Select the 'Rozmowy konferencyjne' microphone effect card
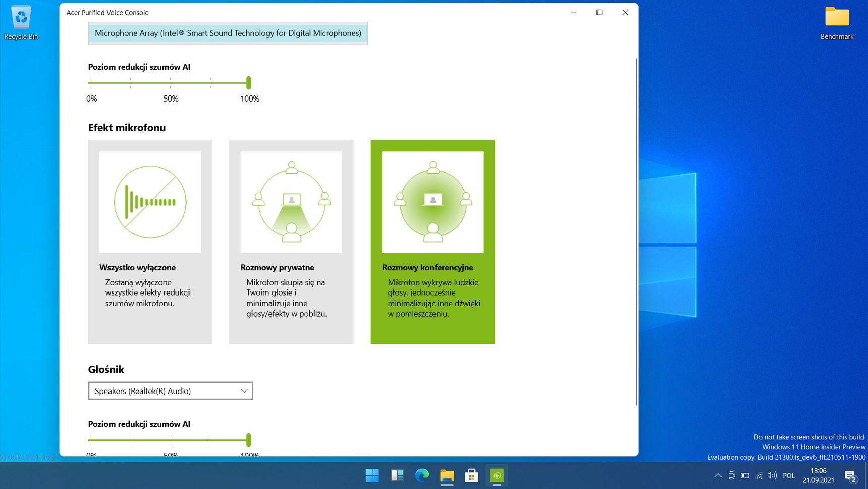Screen dimensions: 868x489 click(432, 241)
